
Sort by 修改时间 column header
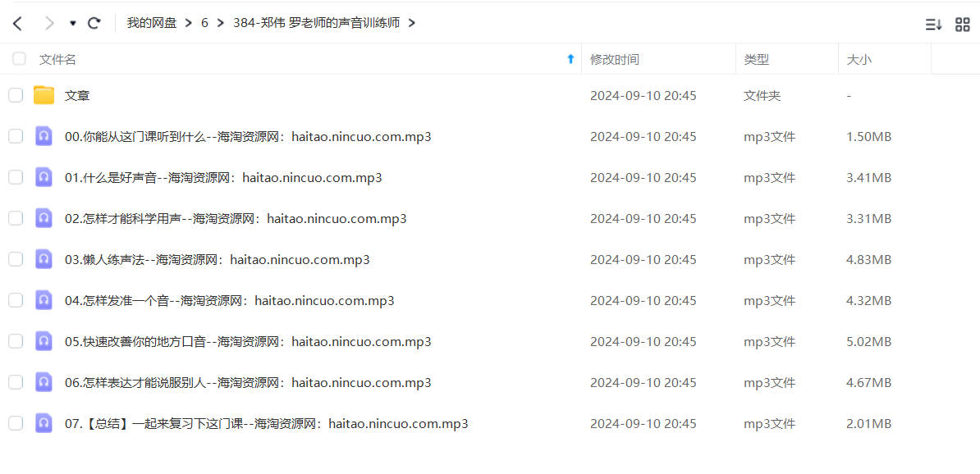pyautogui.click(x=615, y=59)
